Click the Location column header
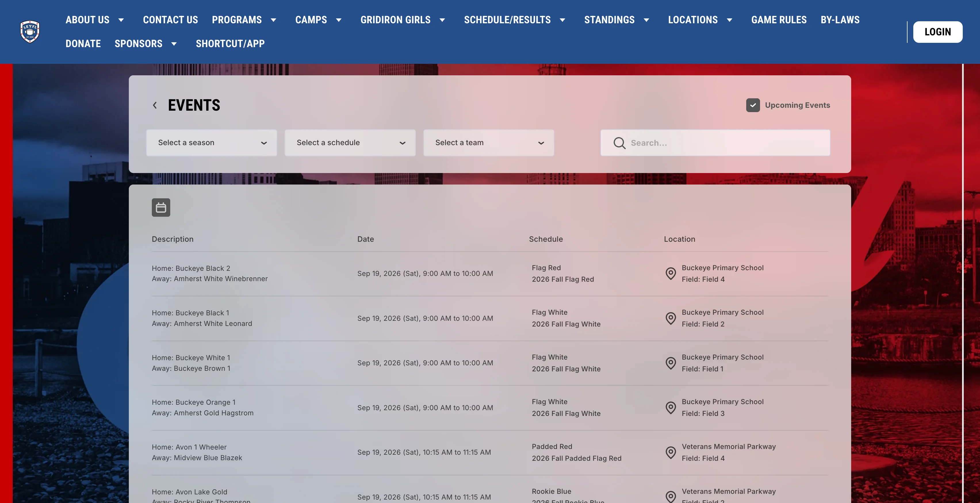This screenshot has height=503, width=980. (680, 239)
